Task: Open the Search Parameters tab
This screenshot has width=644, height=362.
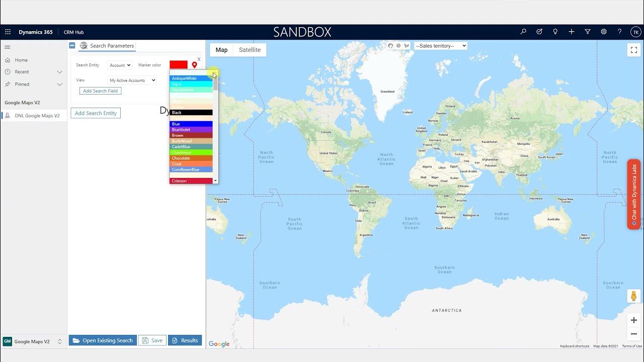Action: pyautogui.click(x=107, y=46)
